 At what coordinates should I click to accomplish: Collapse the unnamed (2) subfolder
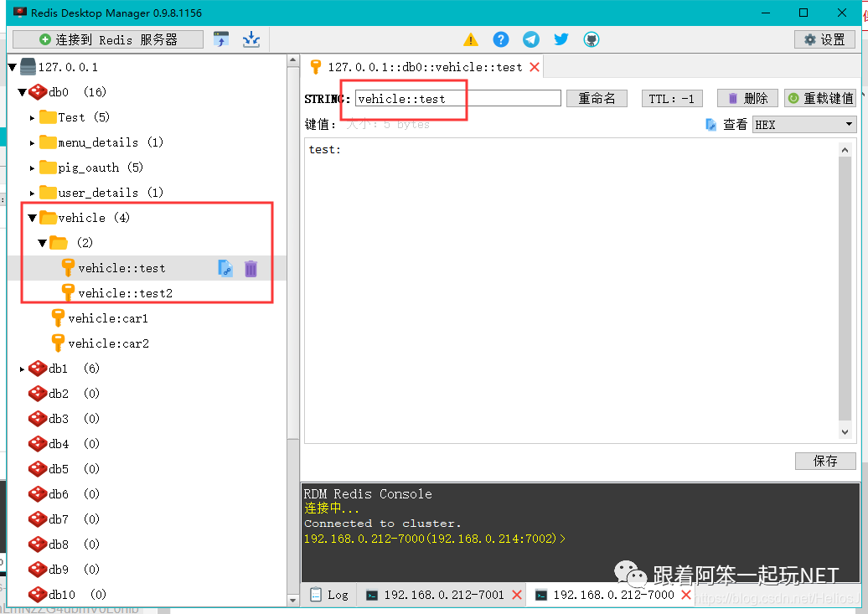click(42, 243)
